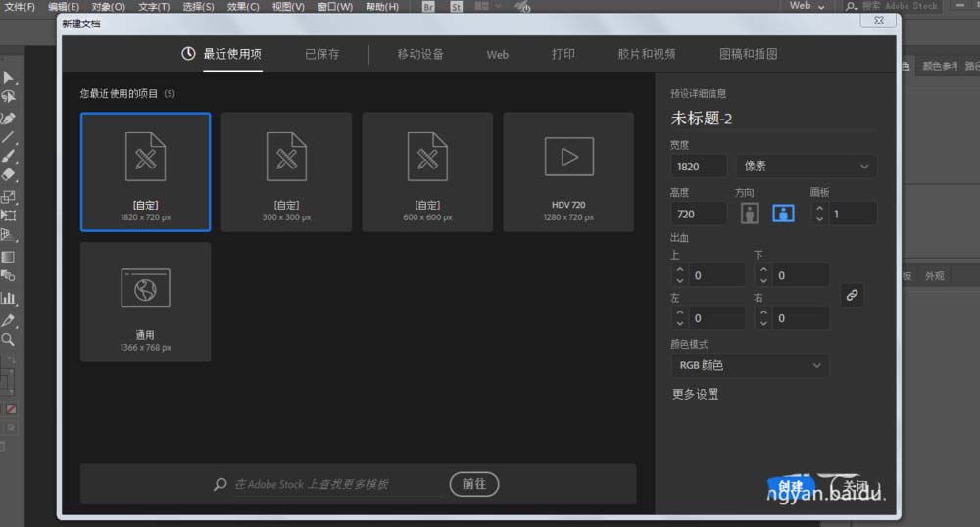This screenshot has width=980, height=527.
Task: Click the link bleed values chain icon
Action: 852,296
